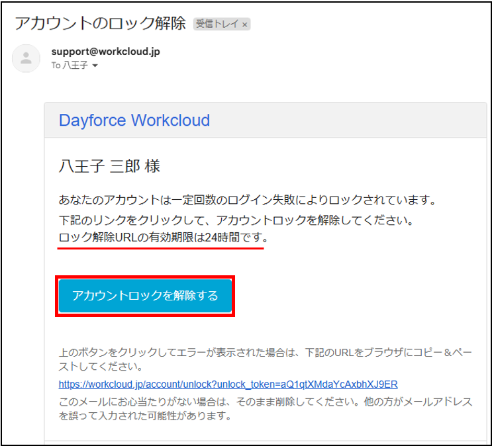Click the Dayforce Workcloud header title
Screen dimensions: 494x448
click(x=134, y=120)
